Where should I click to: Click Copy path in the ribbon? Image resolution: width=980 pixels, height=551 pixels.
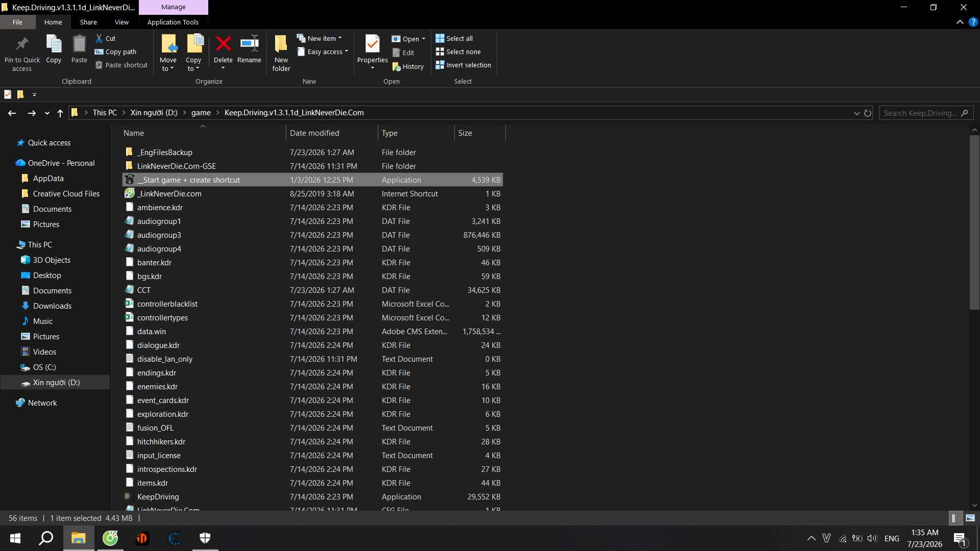pyautogui.click(x=116, y=52)
